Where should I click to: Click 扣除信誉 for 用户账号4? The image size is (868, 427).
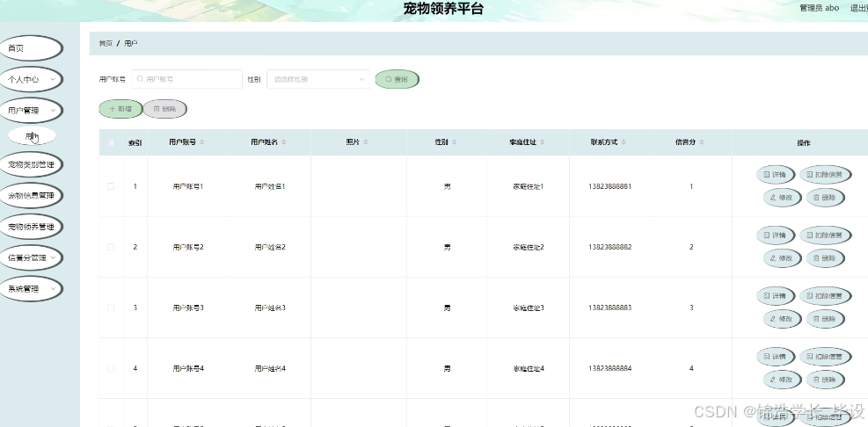[x=825, y=358]
